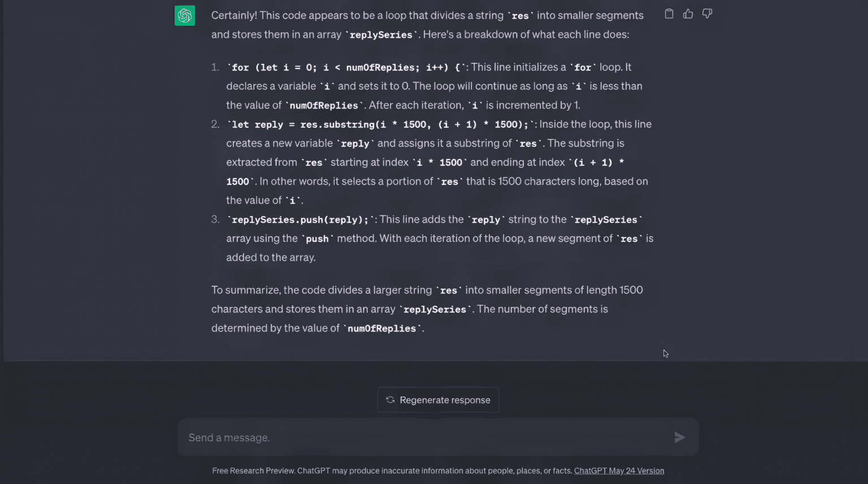868x484 pixels.
Task: Click the push code word in item 3
Action: click(317, 239)
